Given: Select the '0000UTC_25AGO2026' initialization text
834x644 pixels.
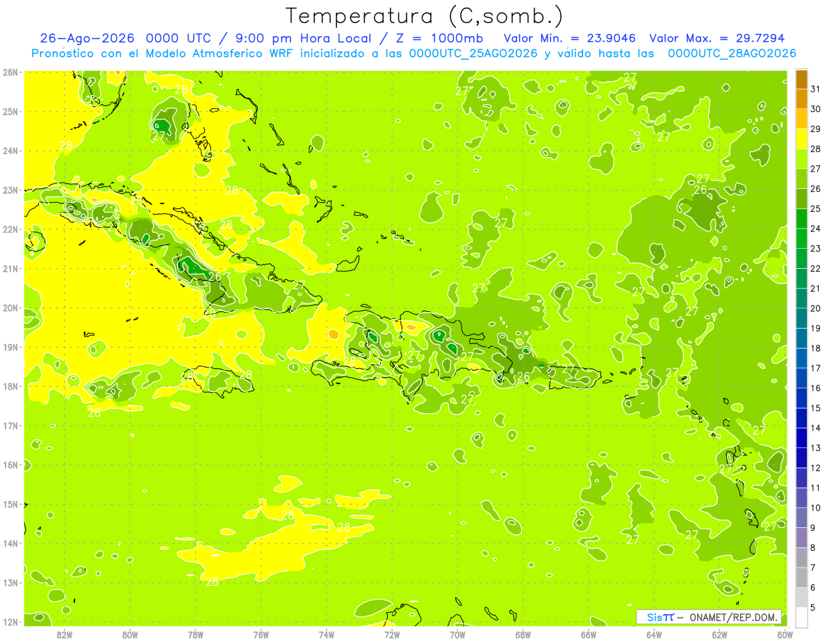Looking at the screenshot, I should [473, 53].
